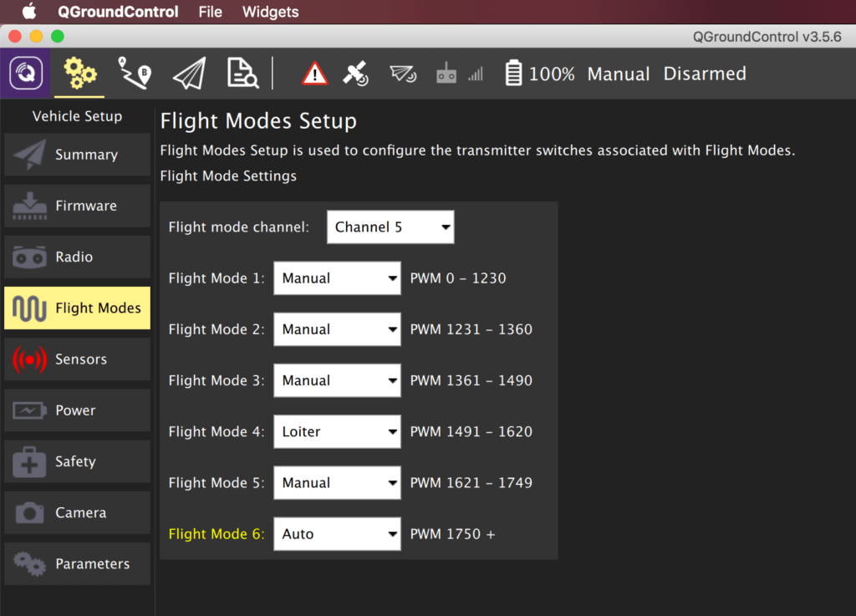Open the Summary setup page label

[x=86, y=155]
